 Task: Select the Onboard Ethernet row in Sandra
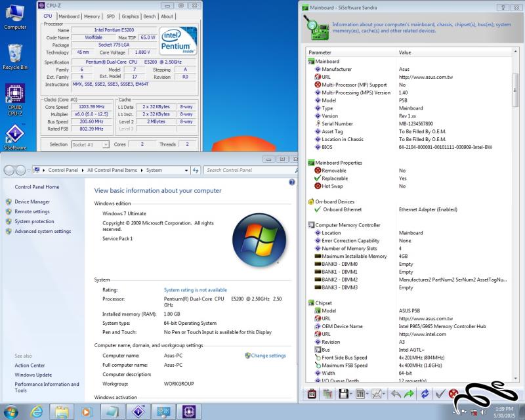coord(409,209)
